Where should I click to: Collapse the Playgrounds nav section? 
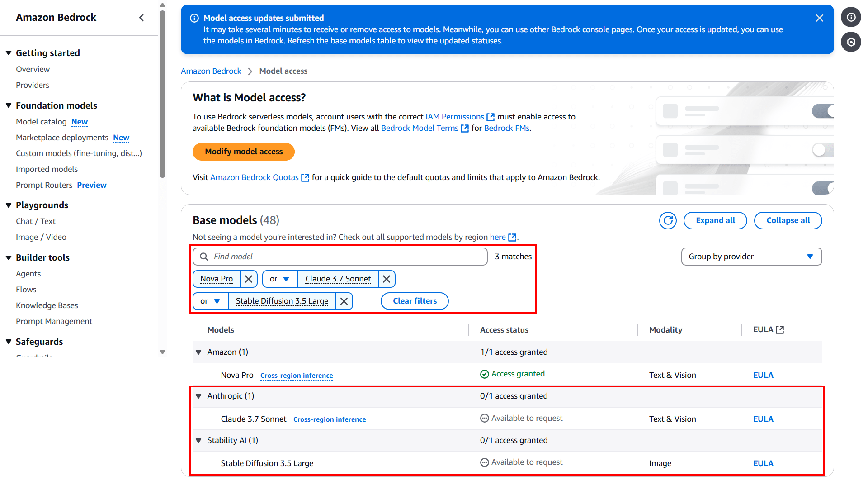(9, 205)
